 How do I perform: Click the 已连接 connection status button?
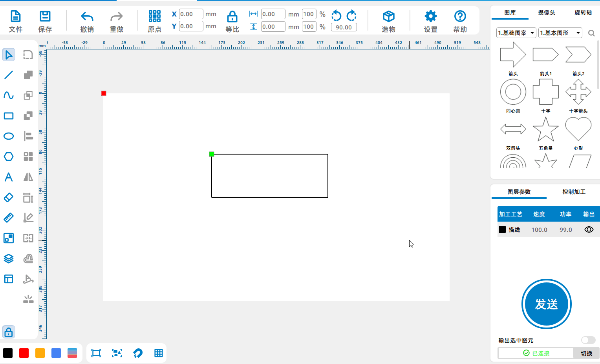536,353
